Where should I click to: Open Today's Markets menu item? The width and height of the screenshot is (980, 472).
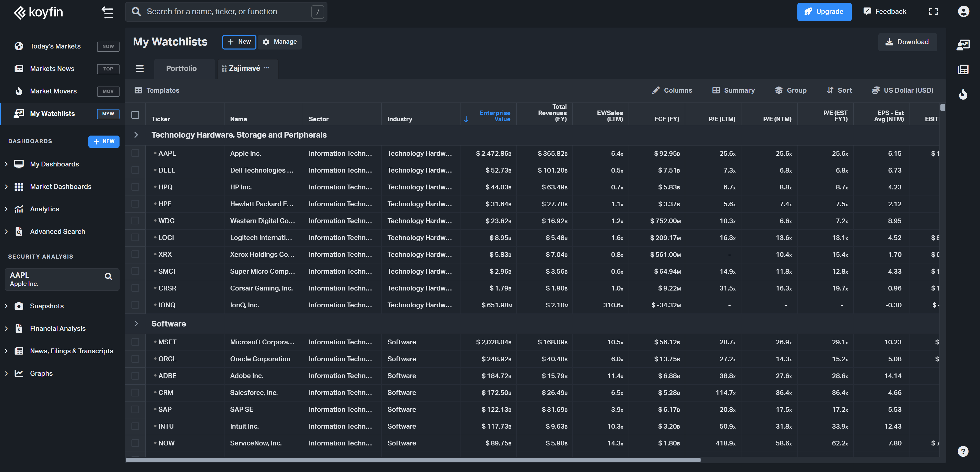click(x=63, y=46)
